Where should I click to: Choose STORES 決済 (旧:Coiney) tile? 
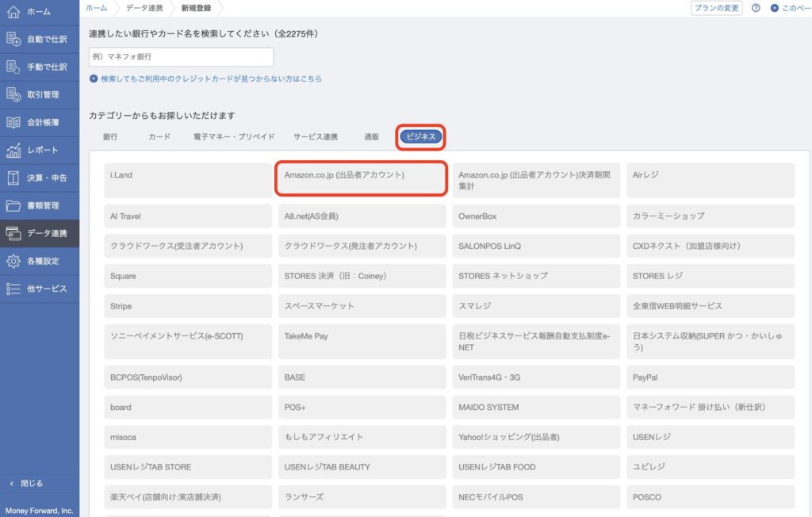point(362,276)
